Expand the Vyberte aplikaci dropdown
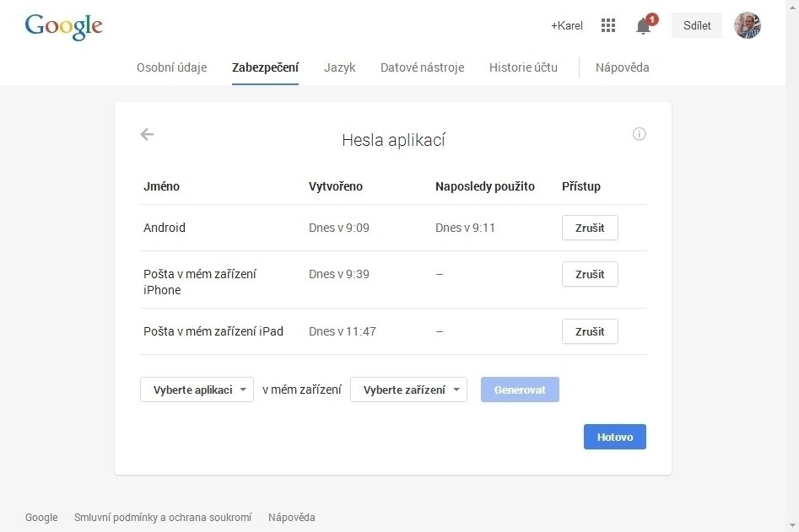This screenshot has height=532, width=799. pos(197,390)
